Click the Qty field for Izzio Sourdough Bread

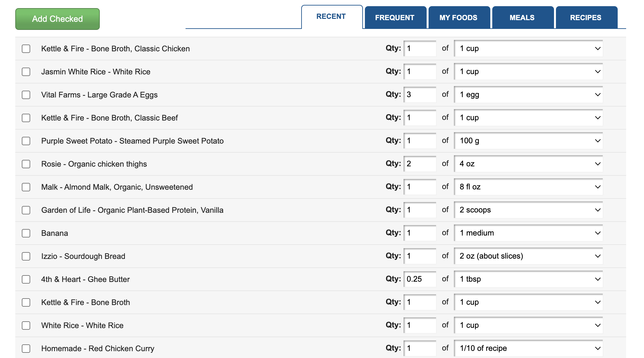click(x=420, y=256)
